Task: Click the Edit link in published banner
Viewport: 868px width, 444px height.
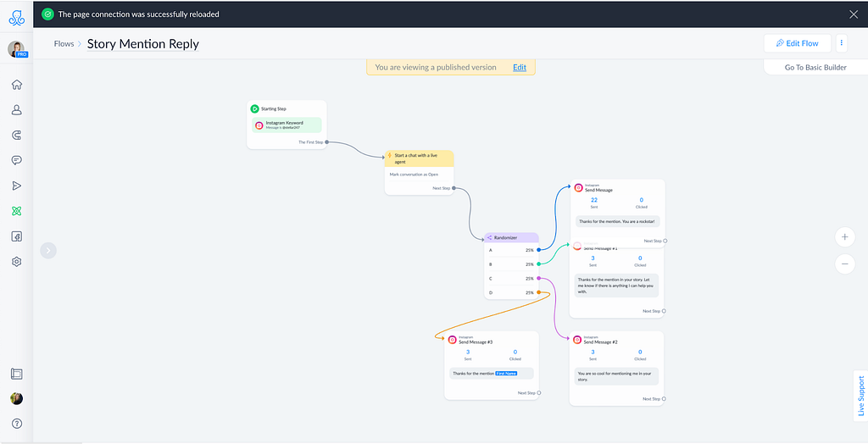Action: coord(520,68)
